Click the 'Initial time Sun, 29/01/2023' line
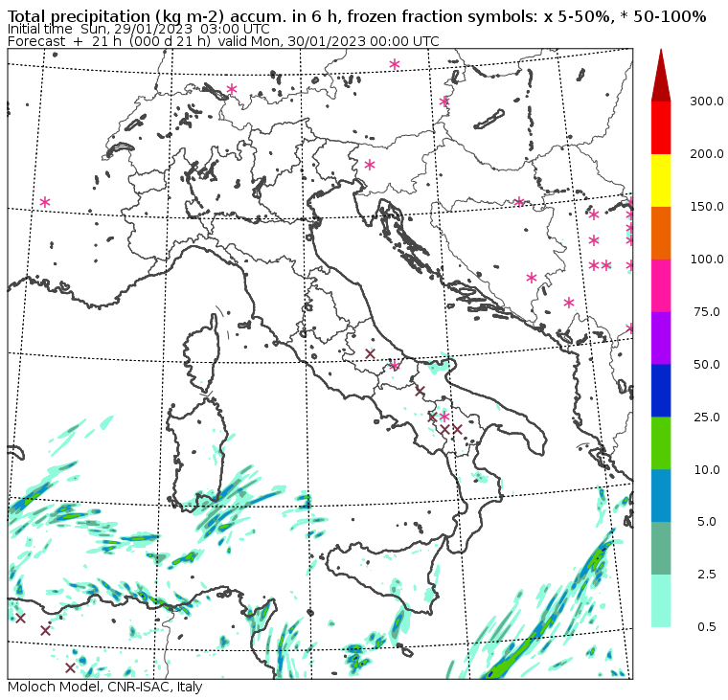The height and width of the screenshot is (700, 728). 138,30
